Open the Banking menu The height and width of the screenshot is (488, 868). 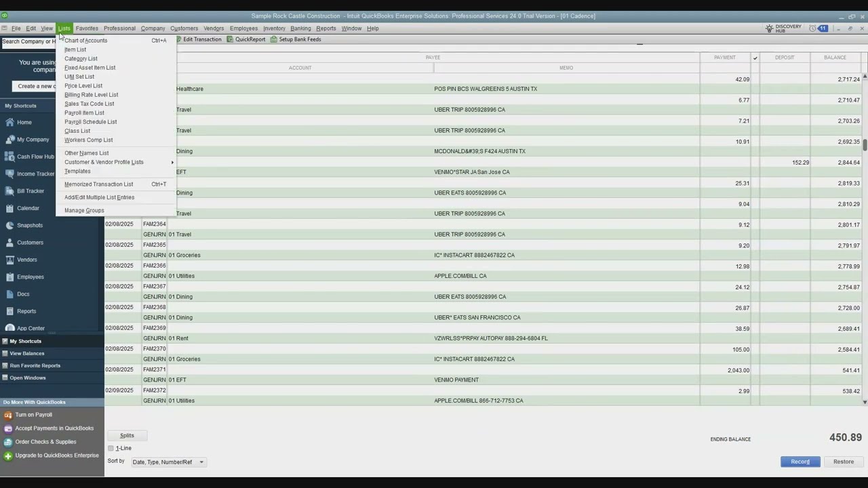pos(300,28)
